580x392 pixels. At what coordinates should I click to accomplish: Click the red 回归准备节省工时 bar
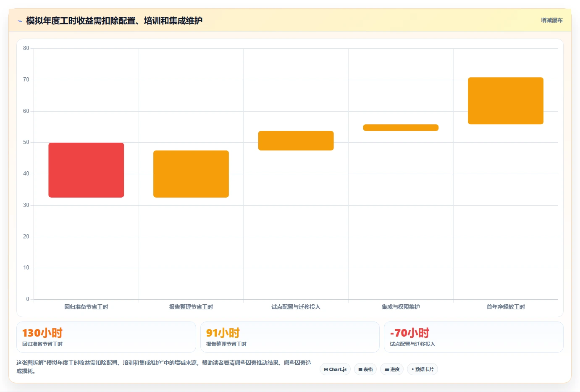coord(86,170)
